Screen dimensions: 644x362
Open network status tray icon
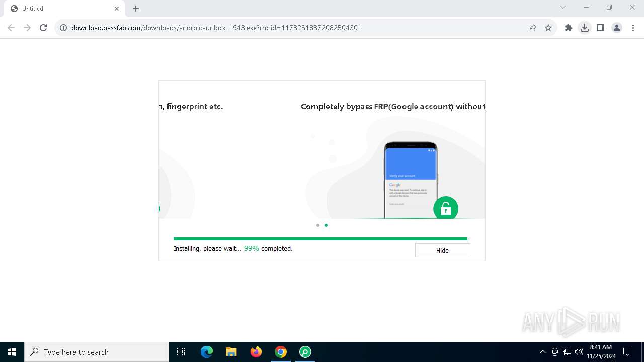[x=567, y=352]
